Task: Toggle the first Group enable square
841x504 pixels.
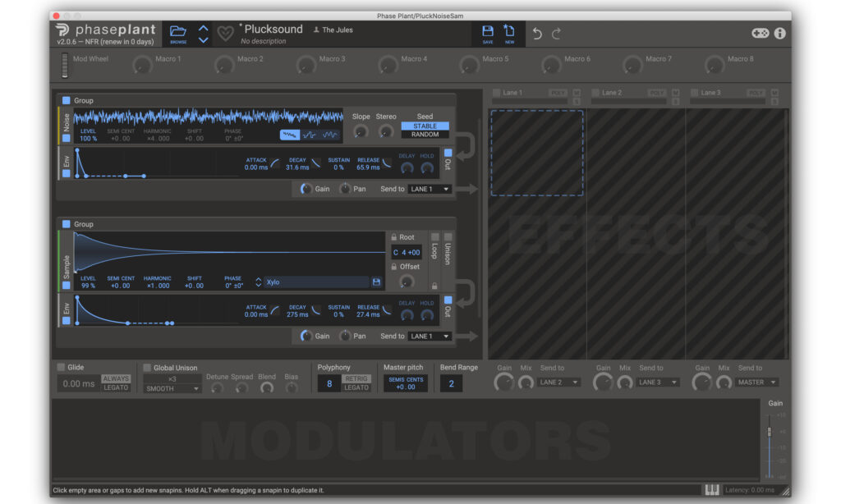Action: coord(66,100)
